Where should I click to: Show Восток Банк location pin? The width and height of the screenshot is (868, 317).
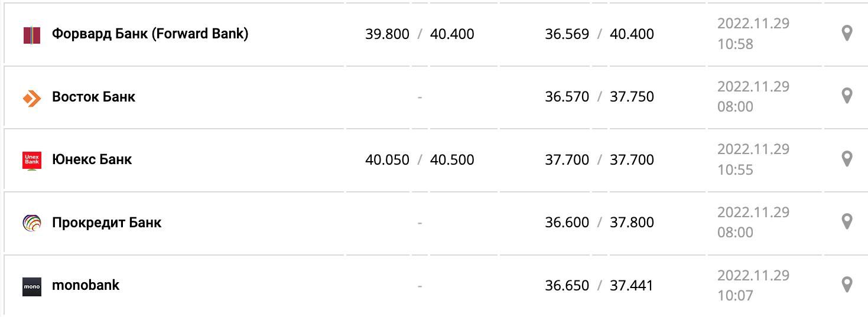[x=847, y=96]
